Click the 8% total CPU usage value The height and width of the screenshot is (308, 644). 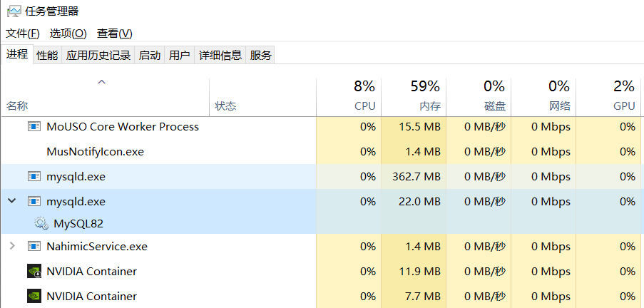pos(364,86)
